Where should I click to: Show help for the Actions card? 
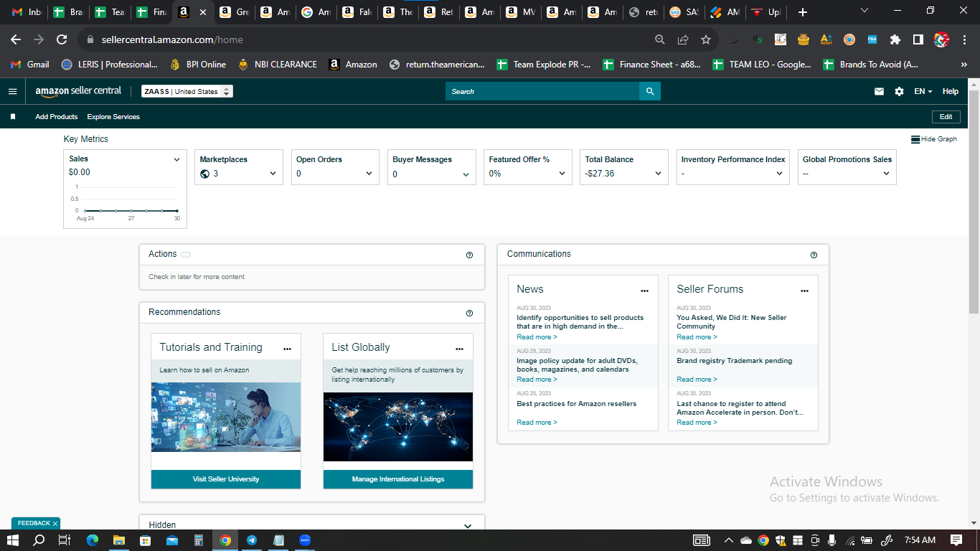pos(469,255)
